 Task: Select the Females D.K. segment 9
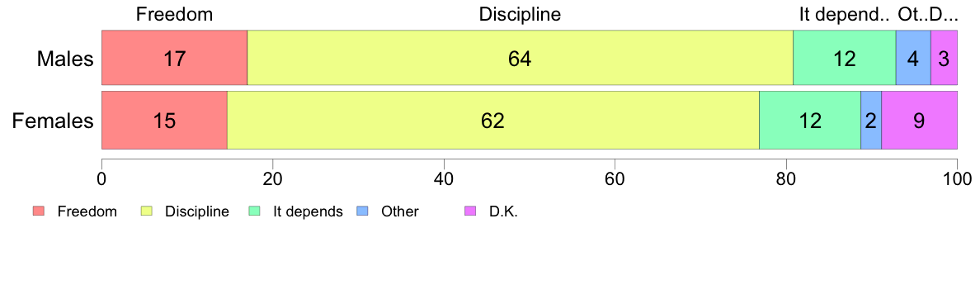coord(920,121)
